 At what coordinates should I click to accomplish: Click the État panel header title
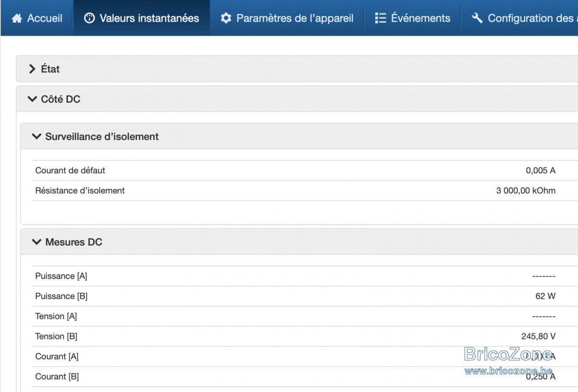(51, 69)
